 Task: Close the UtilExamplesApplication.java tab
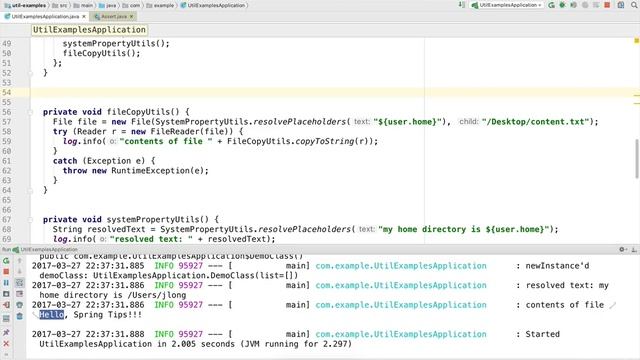[x=84, y=16]
